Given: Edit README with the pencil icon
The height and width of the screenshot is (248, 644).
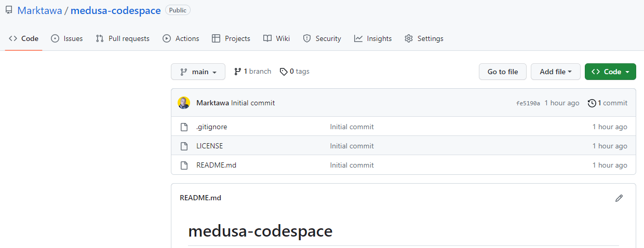Looking at the screenshot, I should 619,198.
